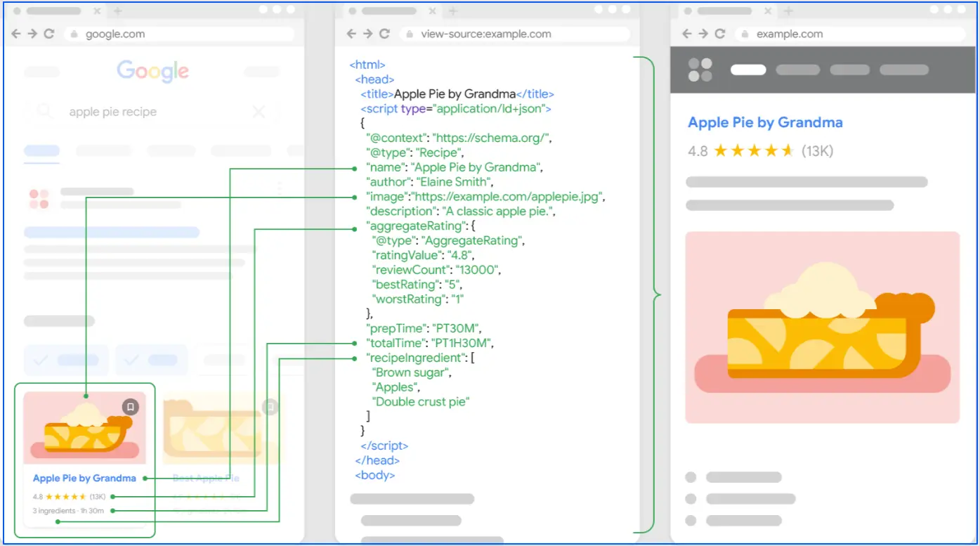
Task: Click the script type application/ld+json tag
Action: (x=456, y=108)
